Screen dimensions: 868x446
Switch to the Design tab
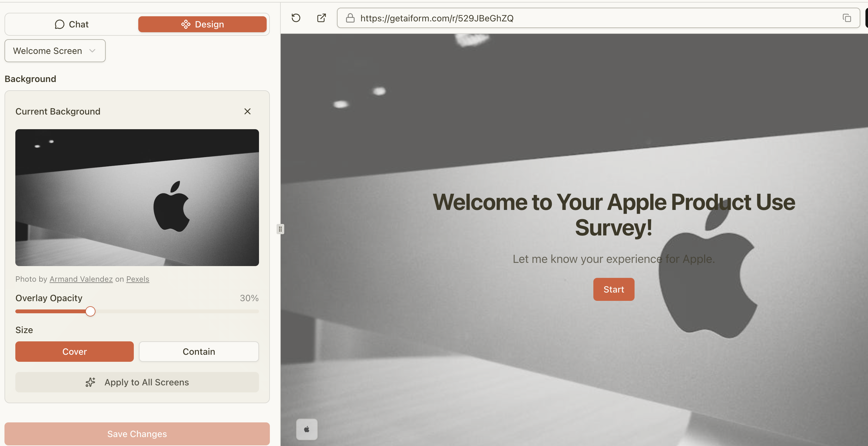point(202,24)
